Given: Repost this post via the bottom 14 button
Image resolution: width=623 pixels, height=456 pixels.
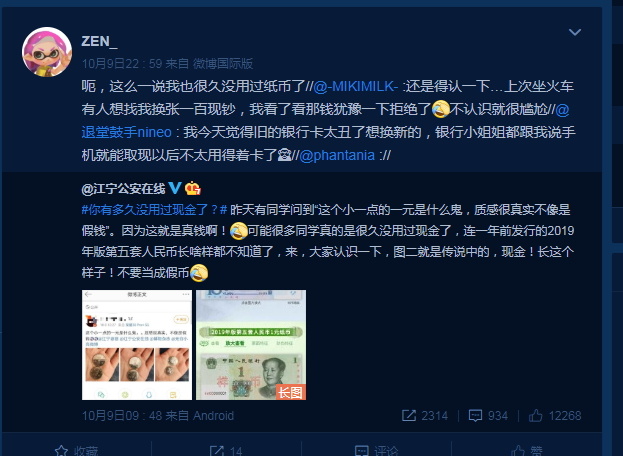Looking at the screenshot, I should pos(226,450).
